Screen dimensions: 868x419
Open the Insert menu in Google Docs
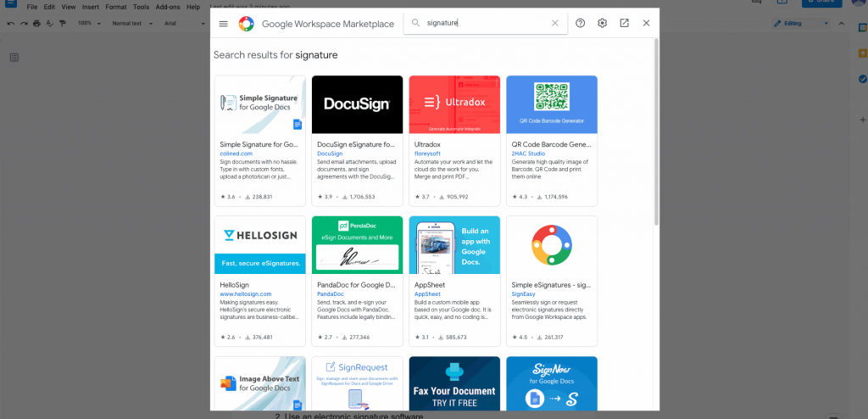pos(91,7)
